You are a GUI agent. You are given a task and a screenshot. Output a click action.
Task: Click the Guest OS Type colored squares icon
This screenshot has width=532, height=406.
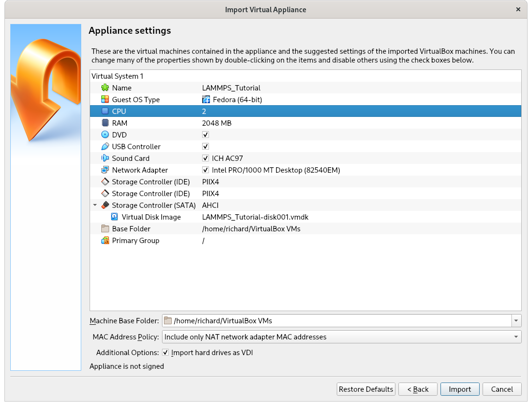[105, 99]
